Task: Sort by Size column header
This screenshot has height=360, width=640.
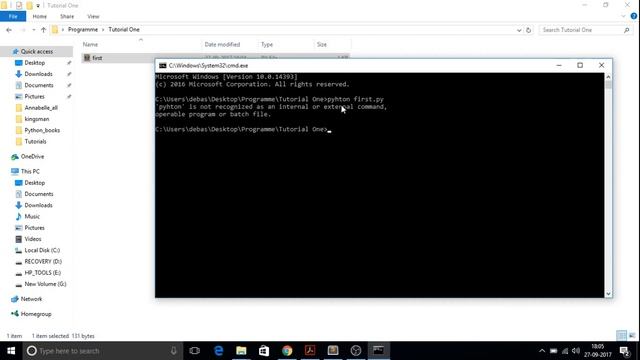Action: pos(322,44)
